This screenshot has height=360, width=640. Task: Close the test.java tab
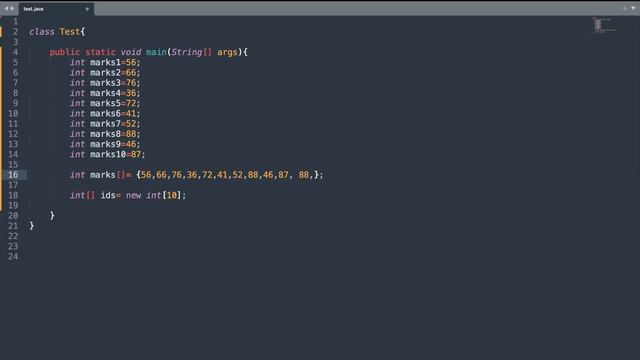(x=87, y=9)
